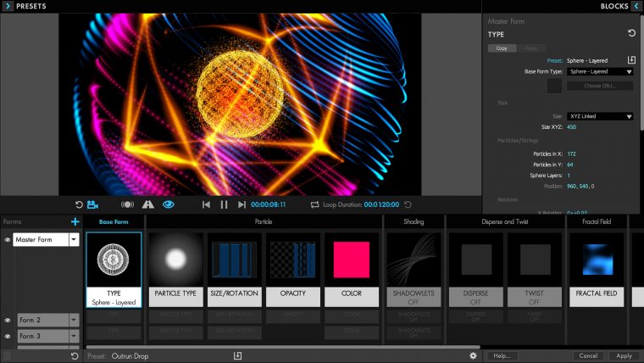
Task: Click the audio react icon under preview
Action: (127, 204)
